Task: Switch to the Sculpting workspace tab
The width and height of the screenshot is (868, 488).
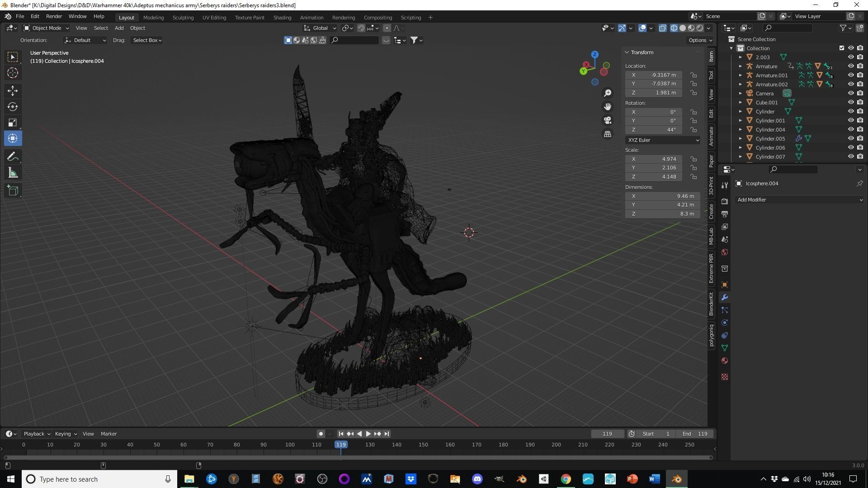Action: 183,18
